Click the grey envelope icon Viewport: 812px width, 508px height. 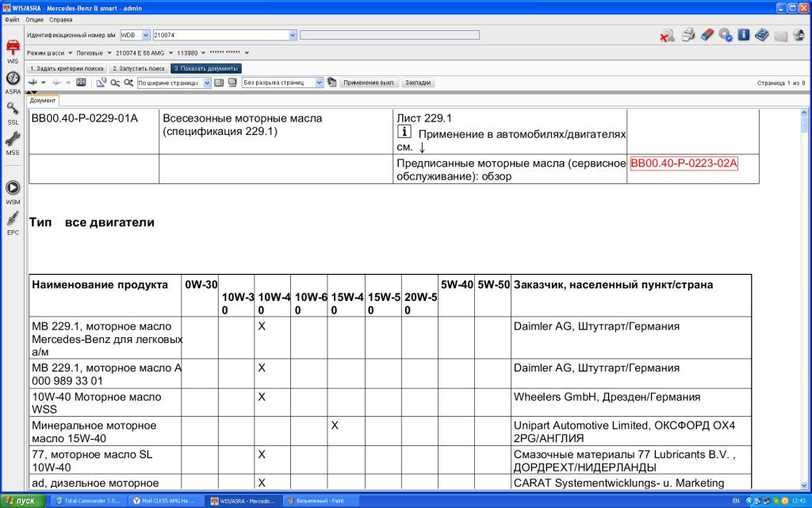781,36
